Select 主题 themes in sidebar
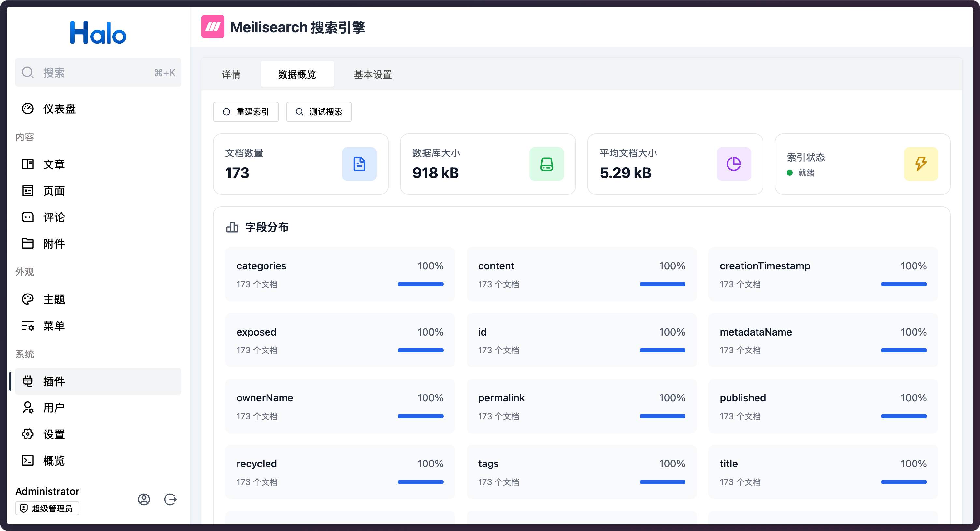980x531 pixels. (x=54, y=299)
